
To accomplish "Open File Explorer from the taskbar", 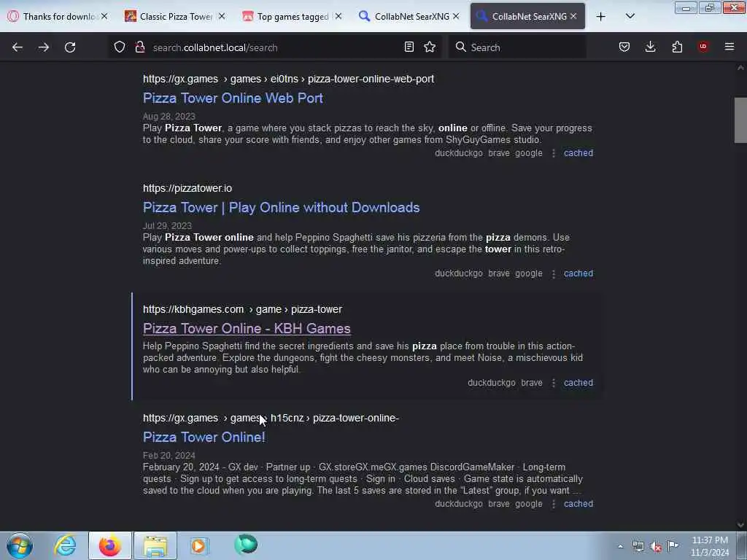I will point(155,545).
